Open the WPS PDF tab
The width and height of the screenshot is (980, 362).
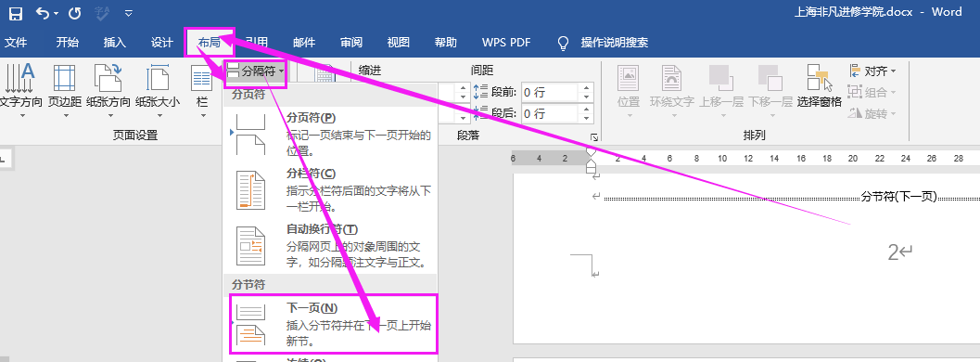pyautogui.click(x=505, y=43)
